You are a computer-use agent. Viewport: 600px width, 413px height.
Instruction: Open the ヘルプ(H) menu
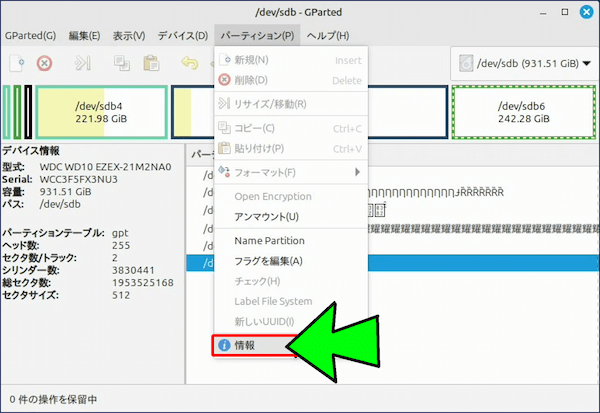[328, 36]
